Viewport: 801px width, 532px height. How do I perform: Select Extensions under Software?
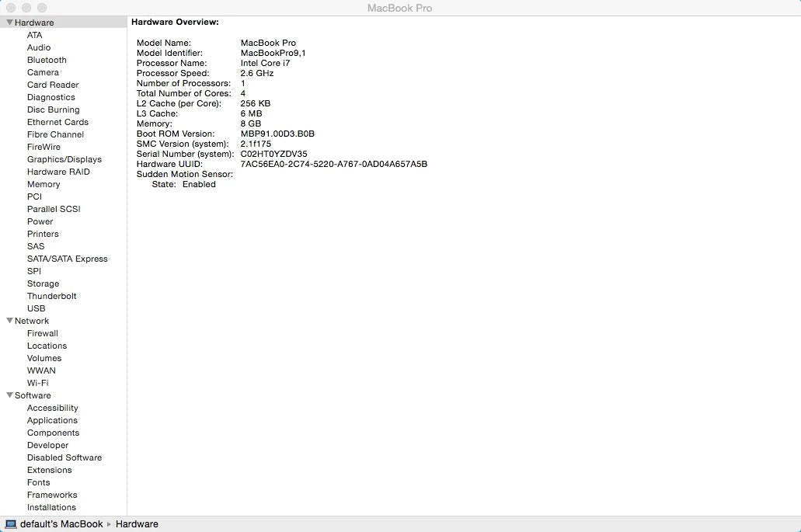[x=49, y=470]
